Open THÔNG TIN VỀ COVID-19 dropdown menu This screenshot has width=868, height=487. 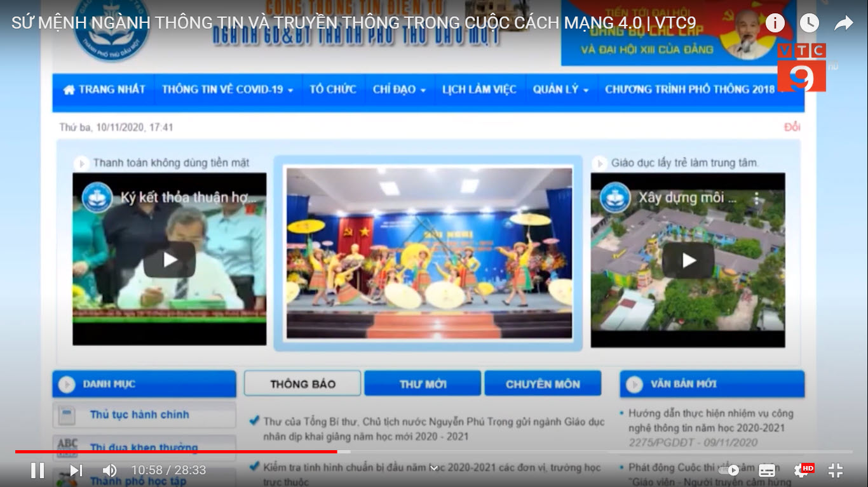coord(227,90)
